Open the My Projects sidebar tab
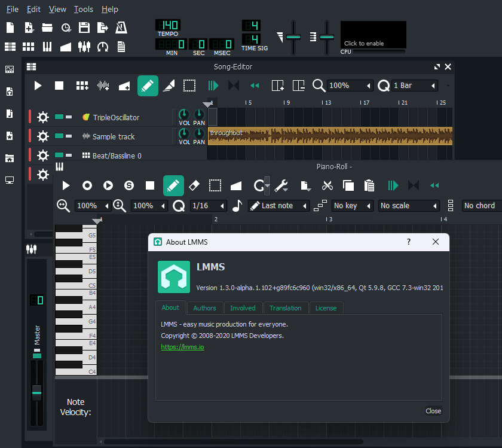This screenshot has height=448, width=502. (10, 92)
